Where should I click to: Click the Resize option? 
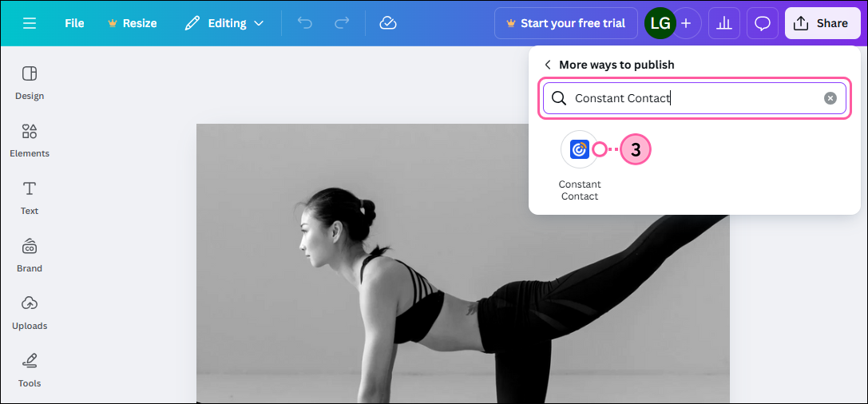132,23
